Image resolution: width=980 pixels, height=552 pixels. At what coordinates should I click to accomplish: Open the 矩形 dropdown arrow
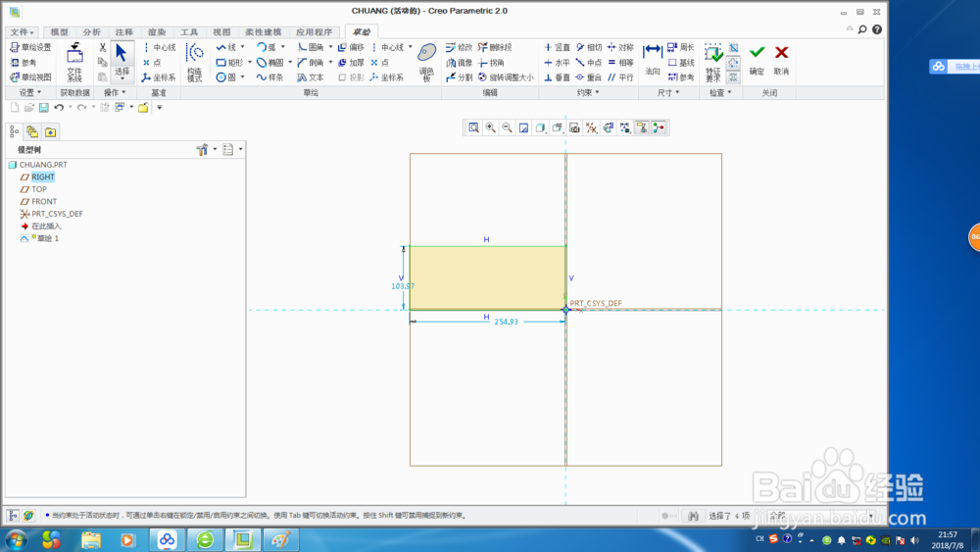(249, 63)
